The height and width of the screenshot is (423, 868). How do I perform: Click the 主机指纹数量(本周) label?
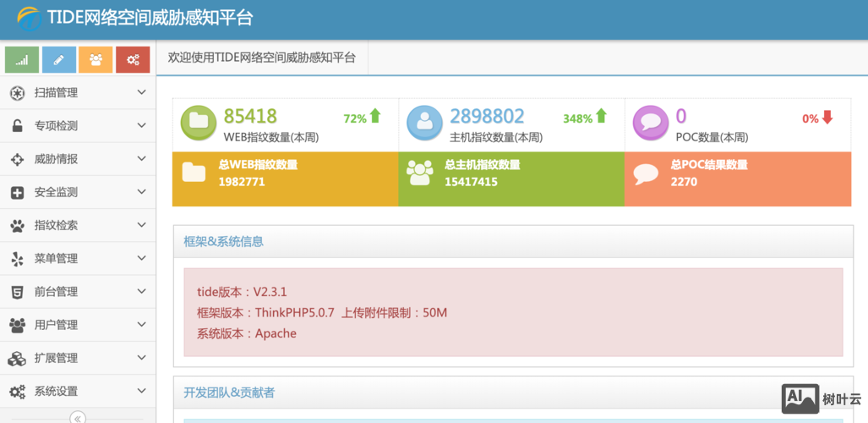click(496, 137)
